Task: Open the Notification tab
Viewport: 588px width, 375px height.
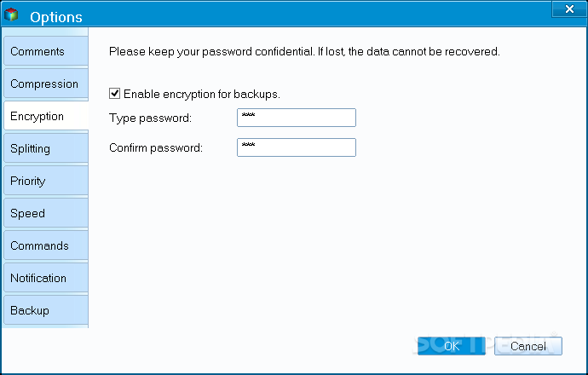Action: pos(44,279)
